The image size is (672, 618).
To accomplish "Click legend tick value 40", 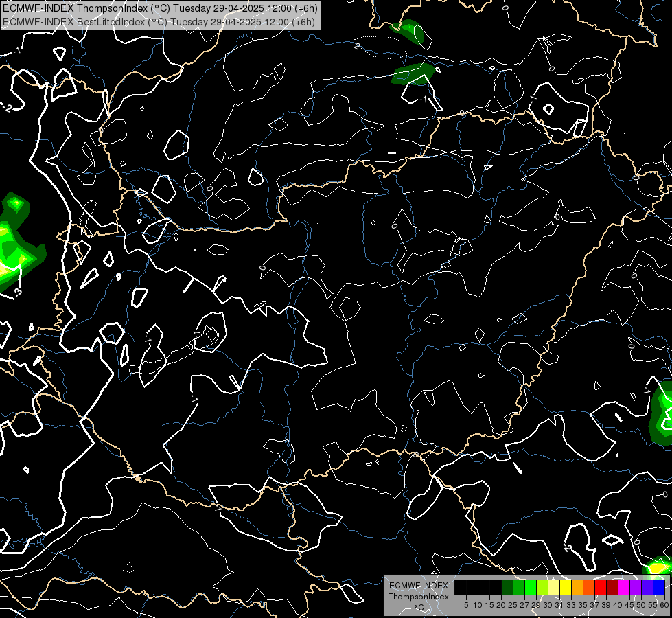I will (x=618, y=605).
